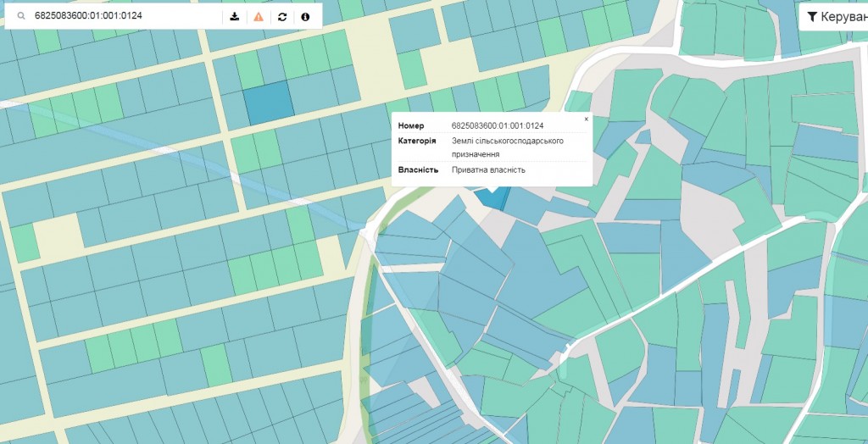Click the download icon in search bar
The width and height of the screenshot is (868, 444).
(235, 17)
